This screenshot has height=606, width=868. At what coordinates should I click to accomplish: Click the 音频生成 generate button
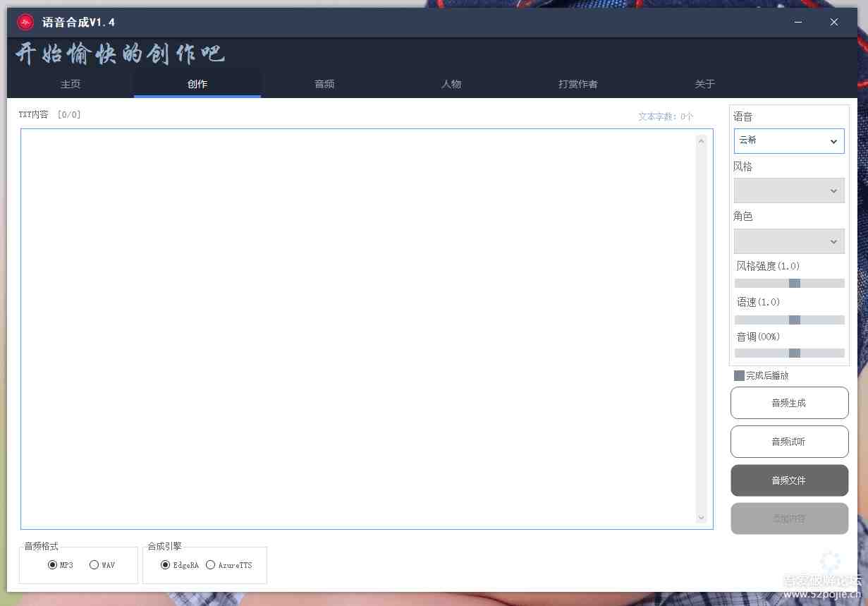[788, 402]
